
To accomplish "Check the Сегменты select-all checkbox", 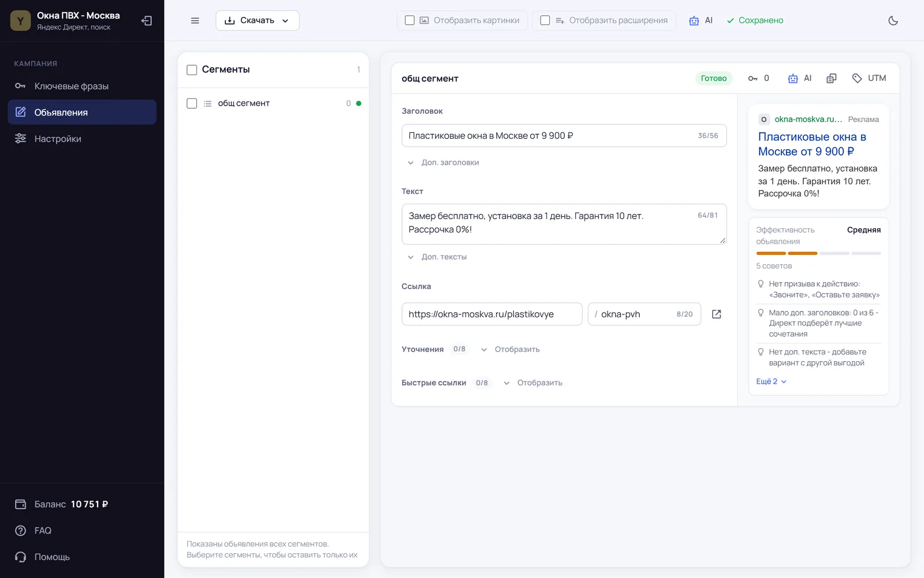I will (x=192, y=70).
